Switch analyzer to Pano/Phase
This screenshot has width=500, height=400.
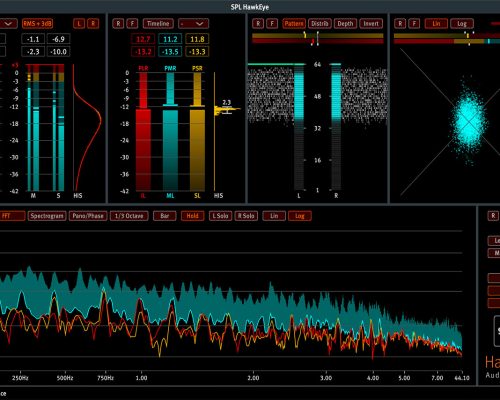tap(88, 216)
